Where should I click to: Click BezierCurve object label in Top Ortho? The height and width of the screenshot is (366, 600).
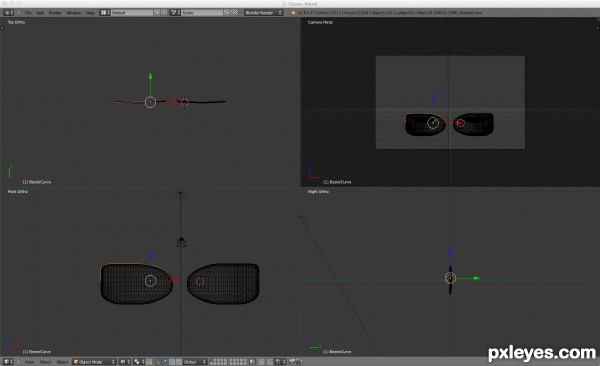click(37, 182)
